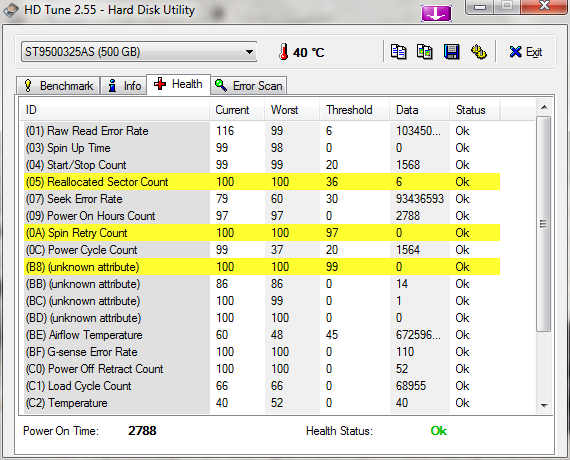The image size is (570, 460).
Task: Click the vertical scrollbar thumb
Action: (544, 224)
